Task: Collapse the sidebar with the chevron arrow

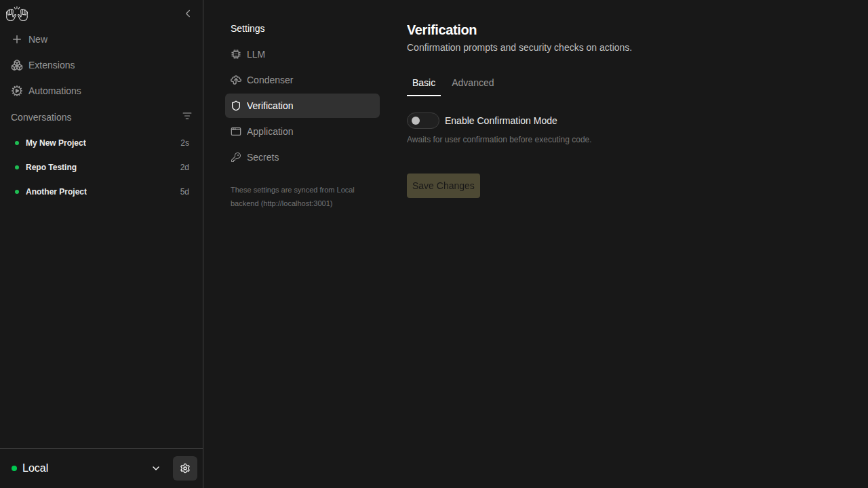Action: 188,14
